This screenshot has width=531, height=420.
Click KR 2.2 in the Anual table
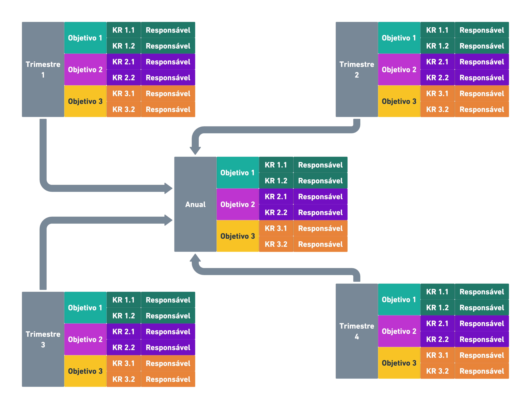pyautogui.click(x=276, y=212)
